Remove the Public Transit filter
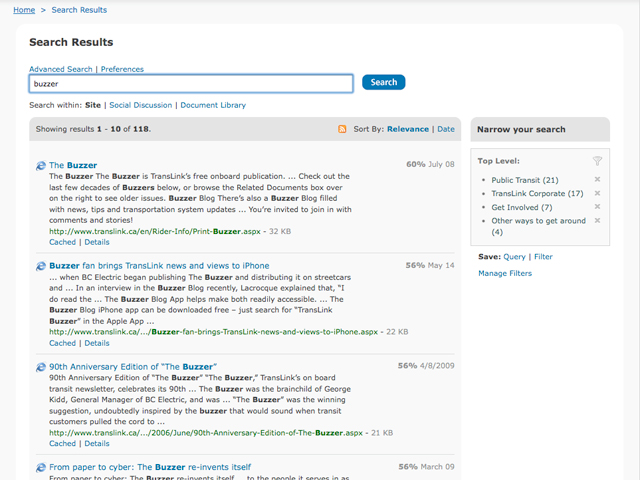This screenshot has height=480, width=640. (x=597, y=180)
